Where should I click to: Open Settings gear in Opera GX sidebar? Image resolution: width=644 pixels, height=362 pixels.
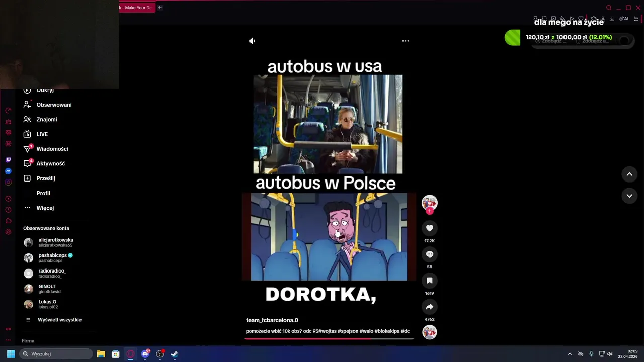tap(8, 232)
